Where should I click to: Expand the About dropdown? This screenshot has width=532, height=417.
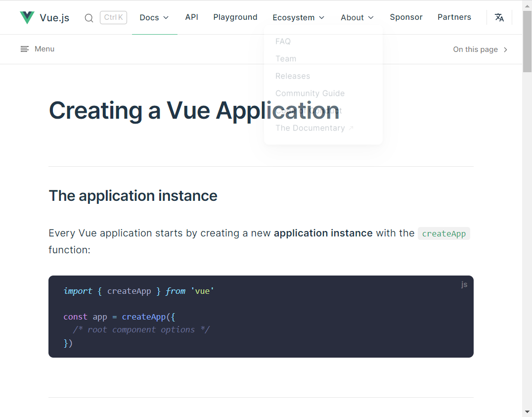tap(357, 17)
